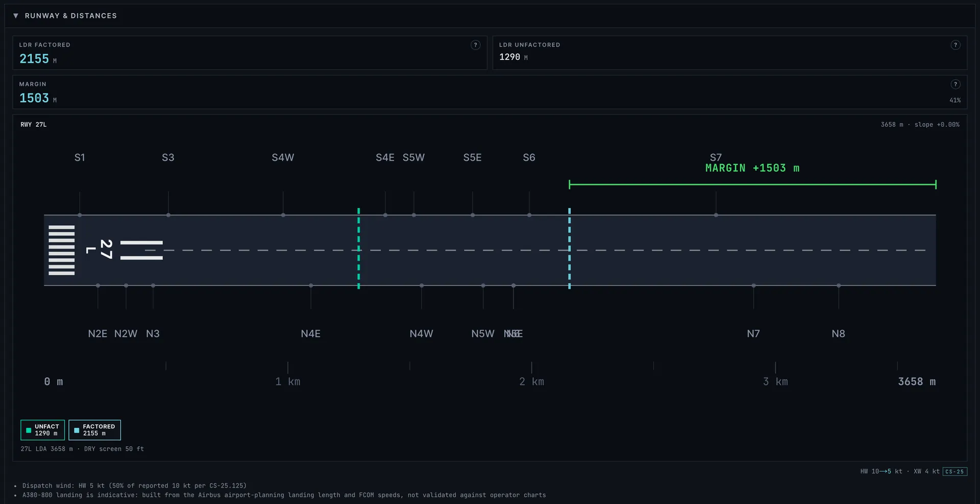Open help for LDR Unfactored
The width and height of the screenshot is (980, 504).
tap(955, 45)
